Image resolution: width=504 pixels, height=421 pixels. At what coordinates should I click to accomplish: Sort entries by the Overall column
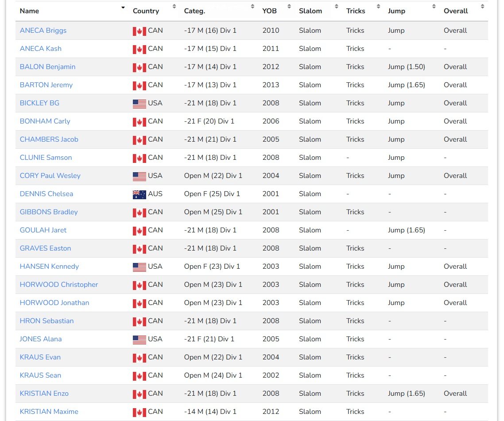[482, 7]
